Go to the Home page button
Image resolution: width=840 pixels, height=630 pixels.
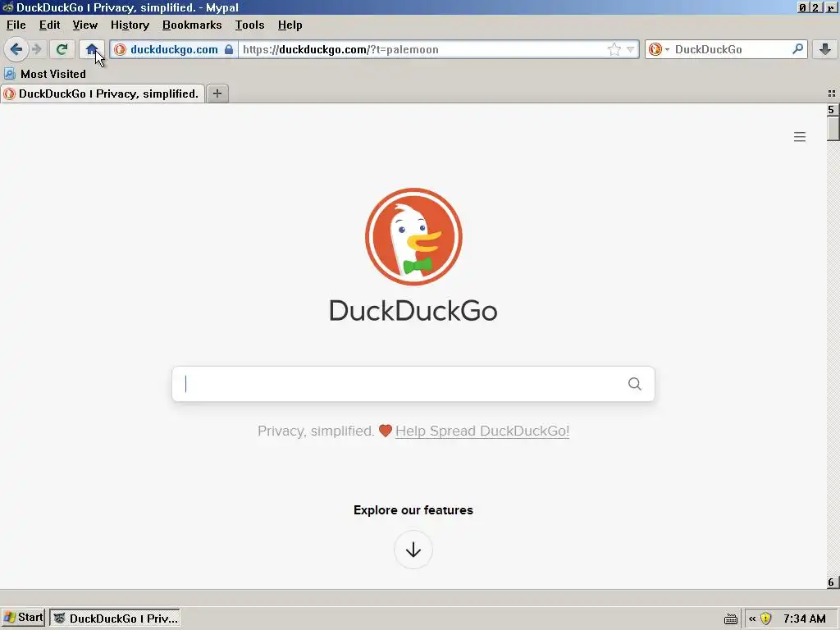pos(92,50)
